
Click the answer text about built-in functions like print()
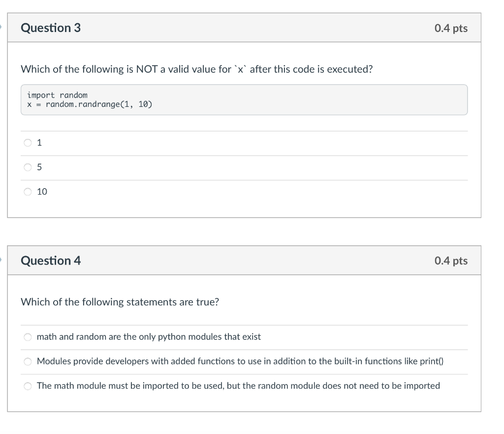click(x=240, y=362)
